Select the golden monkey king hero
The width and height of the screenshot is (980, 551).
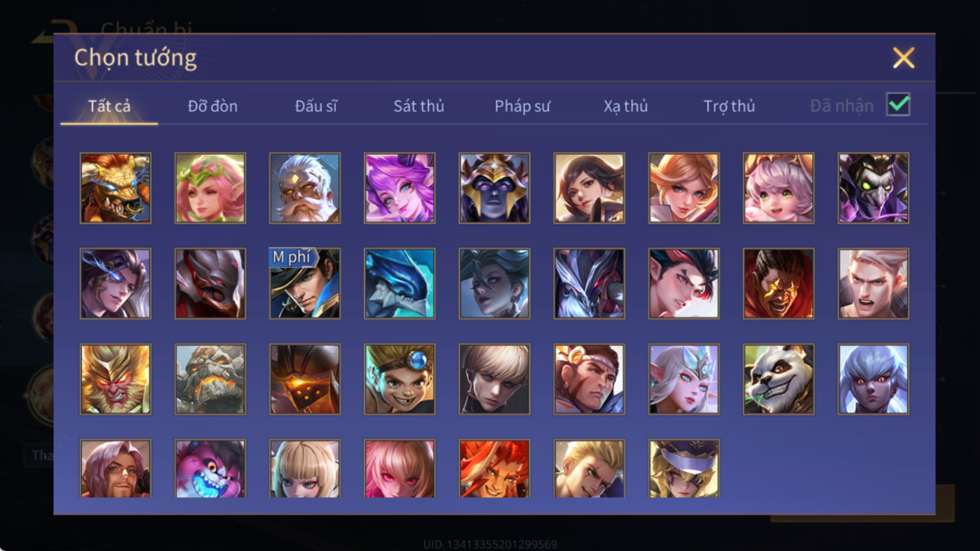pyautogui.click(x=115, y=379)
